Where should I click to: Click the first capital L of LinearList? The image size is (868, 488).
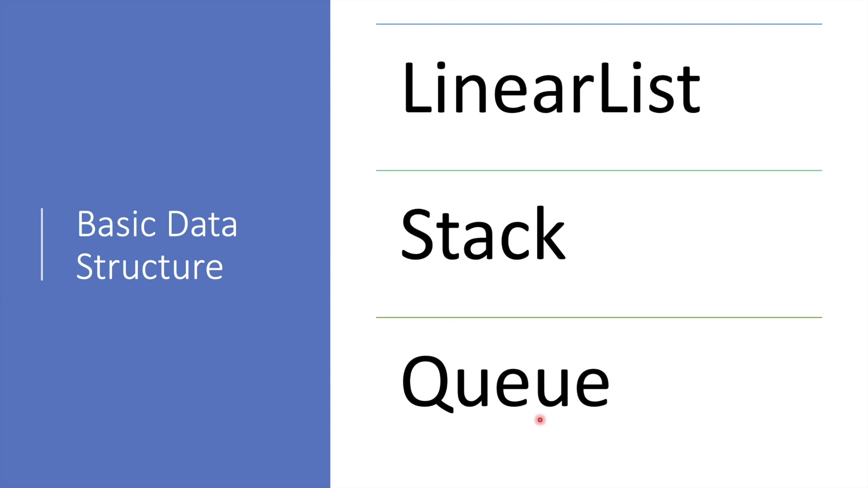(417, 88)
